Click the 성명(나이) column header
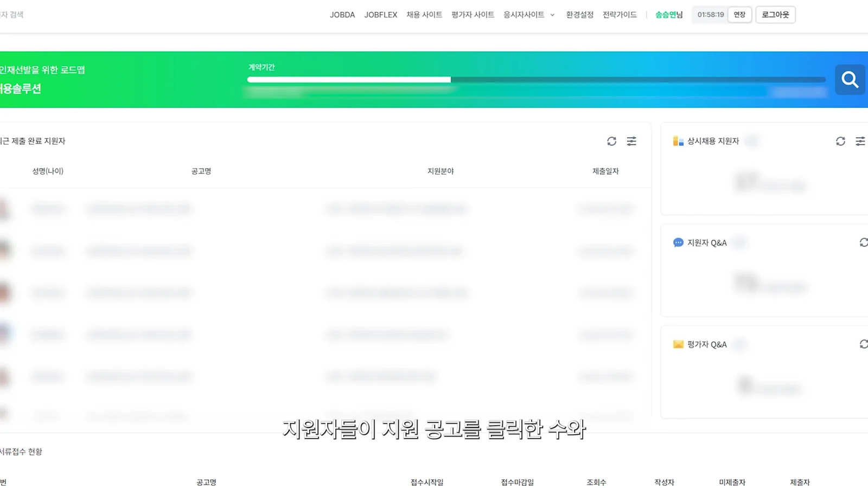868x488 pixels. [48, 171]
